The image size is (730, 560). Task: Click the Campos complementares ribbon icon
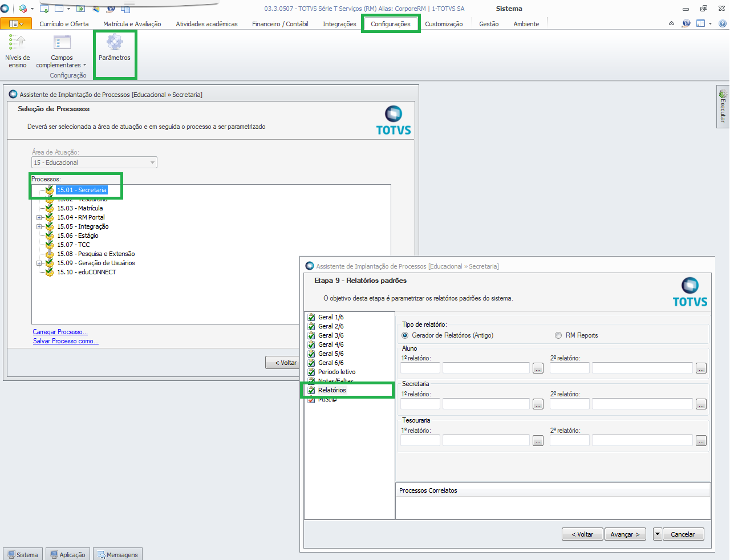coord(62,43)
